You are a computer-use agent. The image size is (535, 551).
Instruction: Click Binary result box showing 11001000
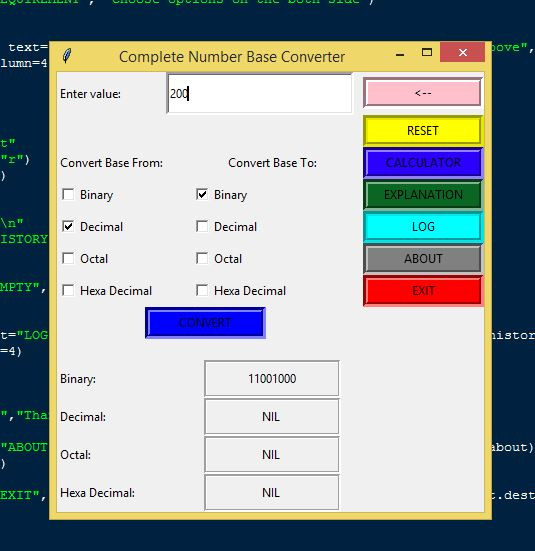(272, 378)
